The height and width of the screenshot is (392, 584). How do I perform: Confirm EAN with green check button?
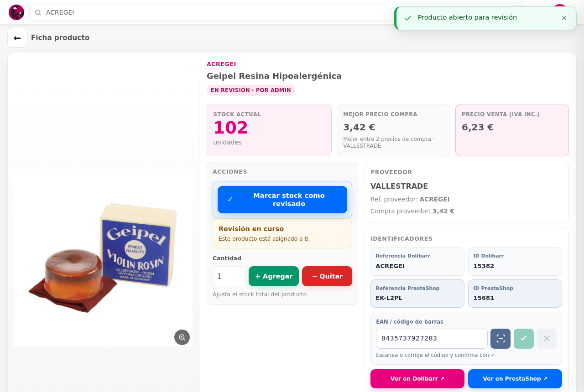click(x=524, y=339)
